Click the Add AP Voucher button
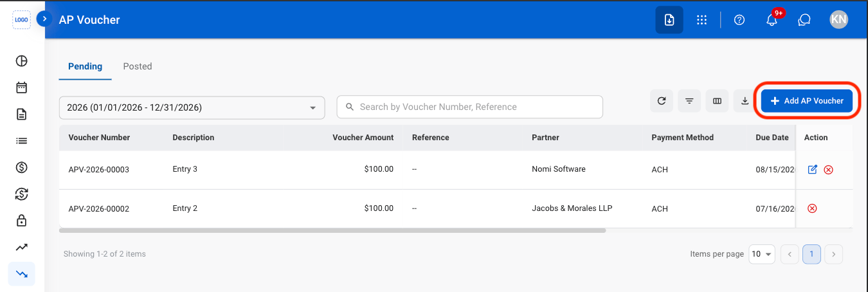Viewport: 868px width, 292px height. 807,101
